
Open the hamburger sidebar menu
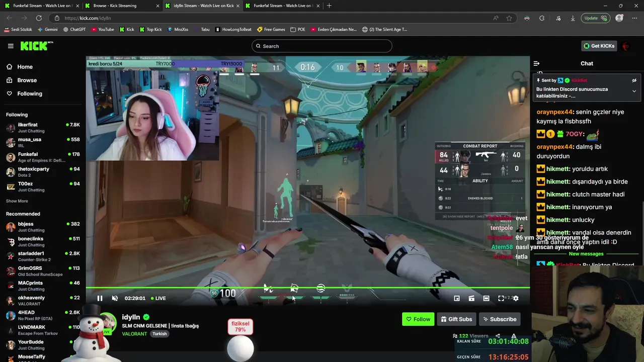11,46
